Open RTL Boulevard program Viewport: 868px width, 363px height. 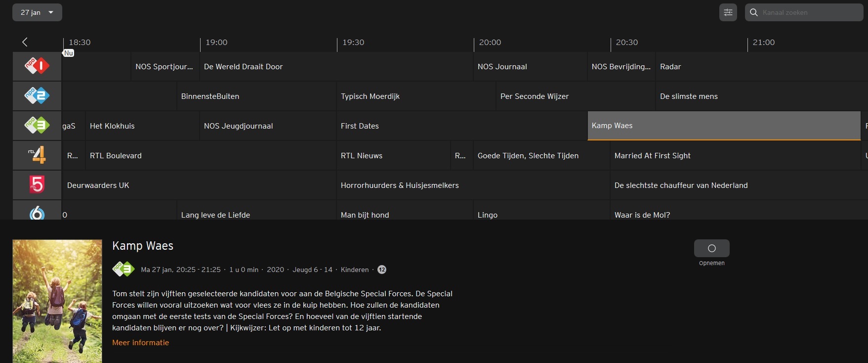click(210, 155)
